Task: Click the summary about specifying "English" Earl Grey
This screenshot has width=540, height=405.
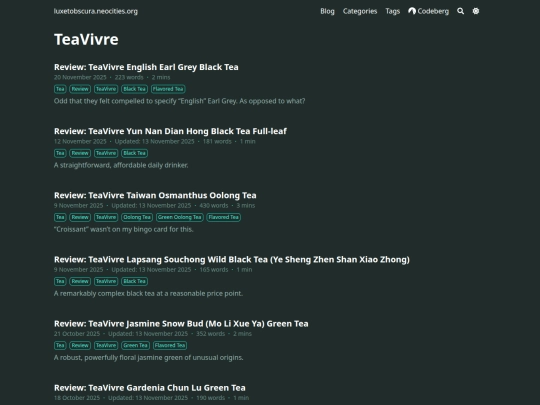Action: [179, 101]
